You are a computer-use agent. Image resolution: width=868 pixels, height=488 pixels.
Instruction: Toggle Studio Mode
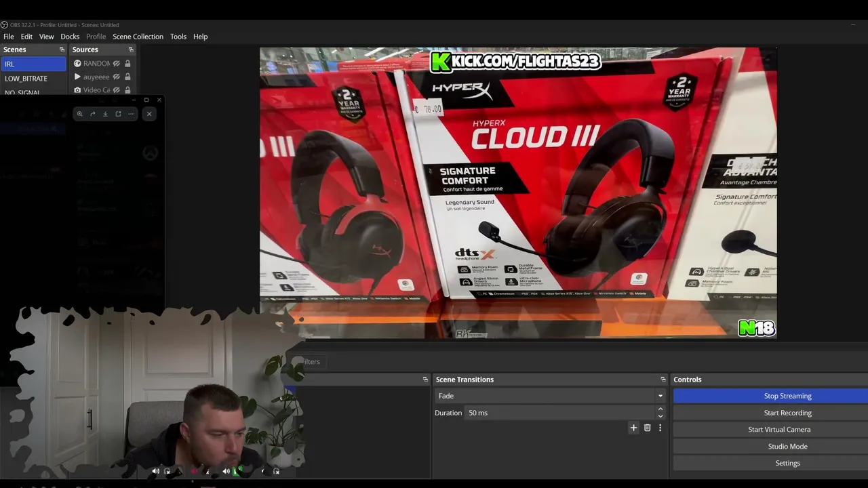click(787, 447)
